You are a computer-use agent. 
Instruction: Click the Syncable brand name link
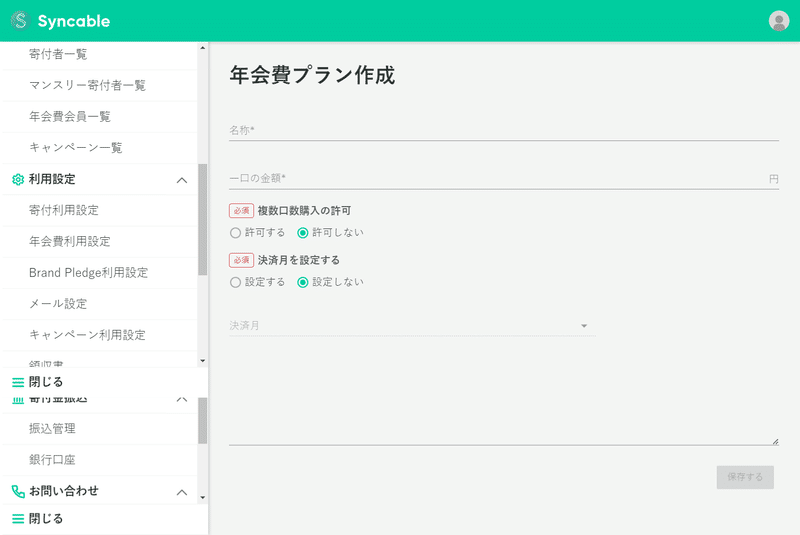(74, 21)
